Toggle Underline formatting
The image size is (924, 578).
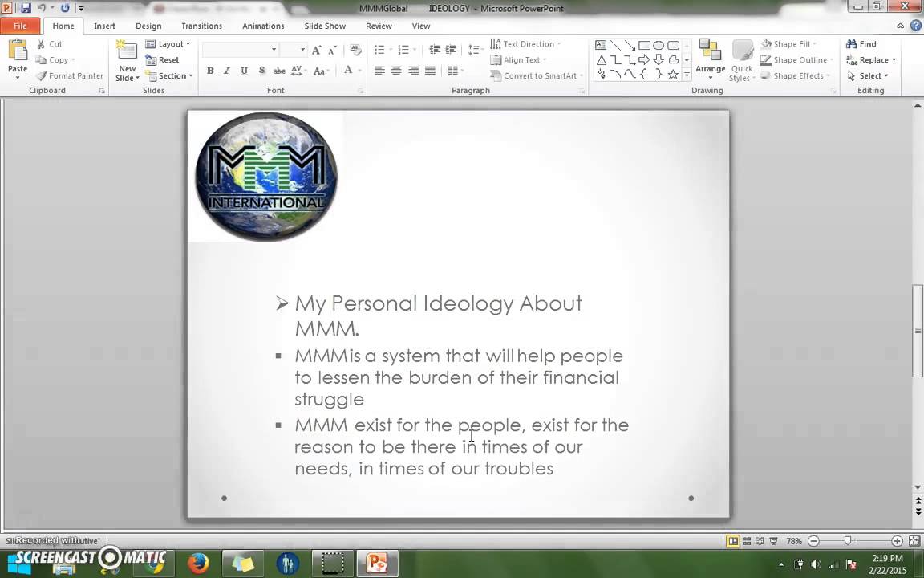coord(243,71)
